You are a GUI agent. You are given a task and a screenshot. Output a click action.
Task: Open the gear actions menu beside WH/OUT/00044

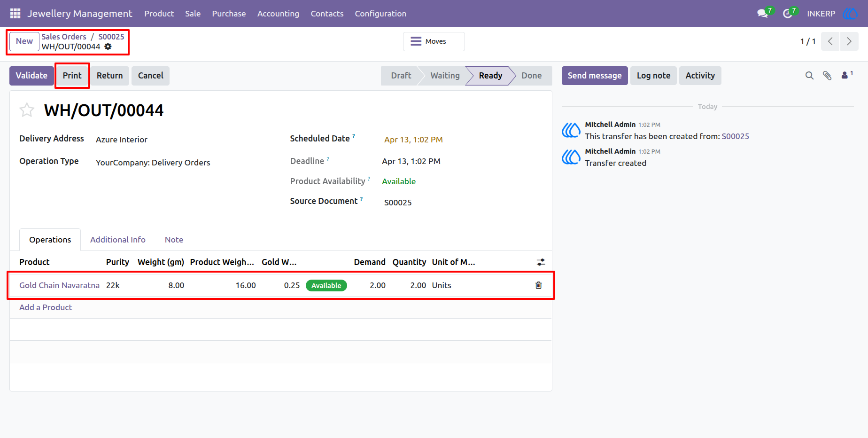[108, 47]
